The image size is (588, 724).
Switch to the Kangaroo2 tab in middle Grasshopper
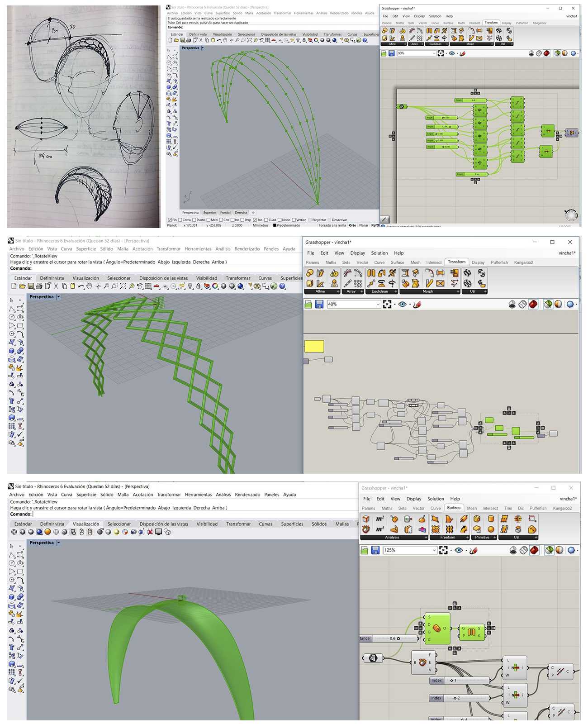[x=523, y=262]
